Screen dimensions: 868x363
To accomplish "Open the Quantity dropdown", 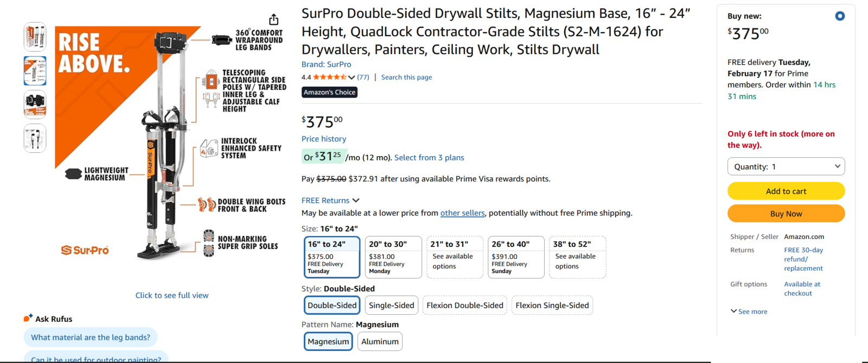I will [786, 166].
